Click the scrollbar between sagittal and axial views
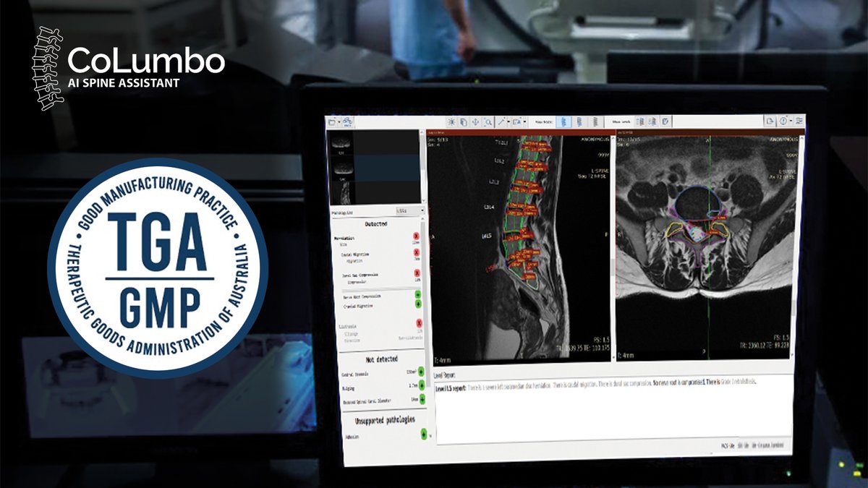Screen dimensions: 868x488 612,248
